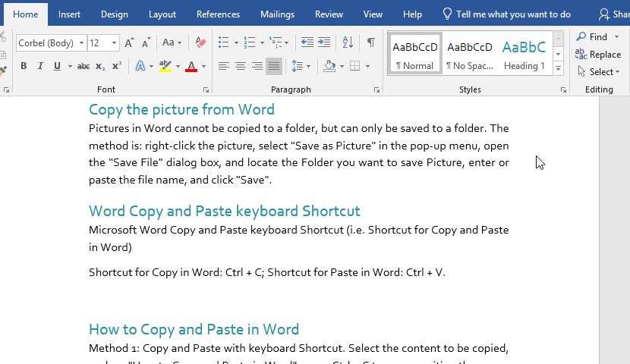The width and height of the screenshot is (630, 364).
Task: Toggle Underline formatting
Action: (x=57, y=66)
